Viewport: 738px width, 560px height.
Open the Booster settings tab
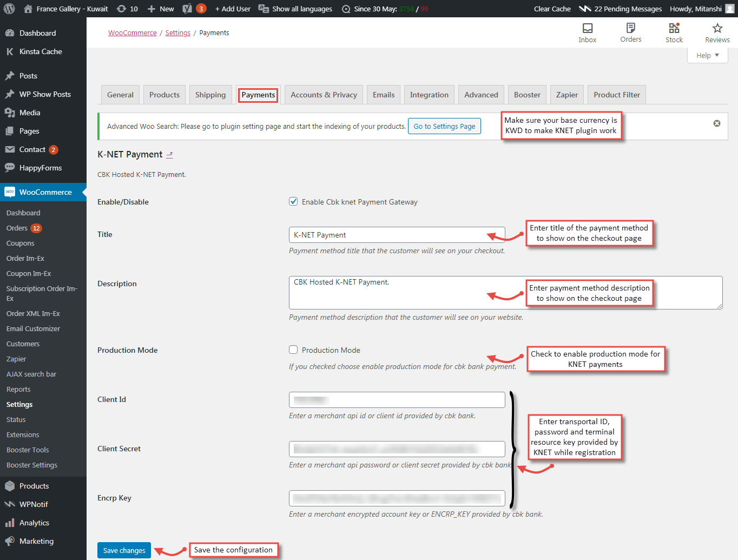pyautogui.click(x=527, y=95)
